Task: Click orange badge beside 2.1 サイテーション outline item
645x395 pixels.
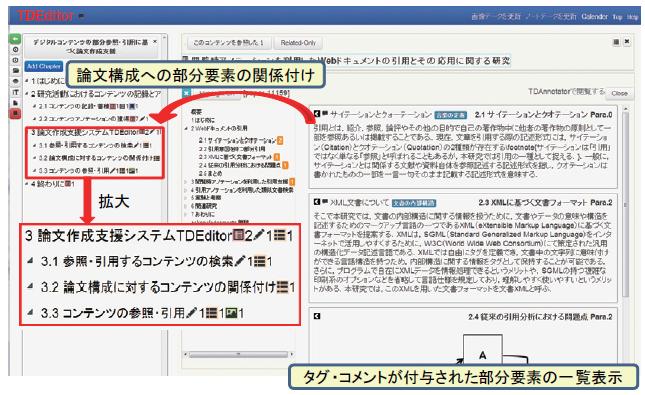Action: pos(280,141)
